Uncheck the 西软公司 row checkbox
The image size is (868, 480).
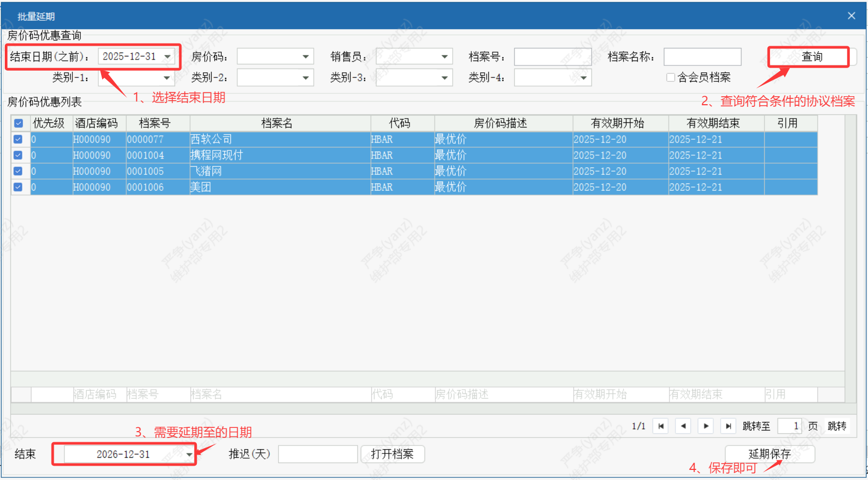[18, 139]
